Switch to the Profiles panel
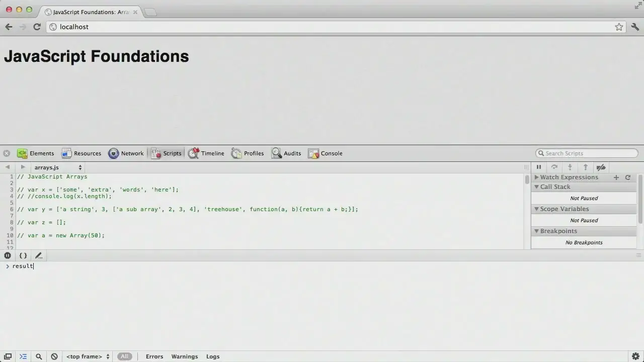This screenshot has height=362, width=644. pyautogui.click(x=248, y=153)
